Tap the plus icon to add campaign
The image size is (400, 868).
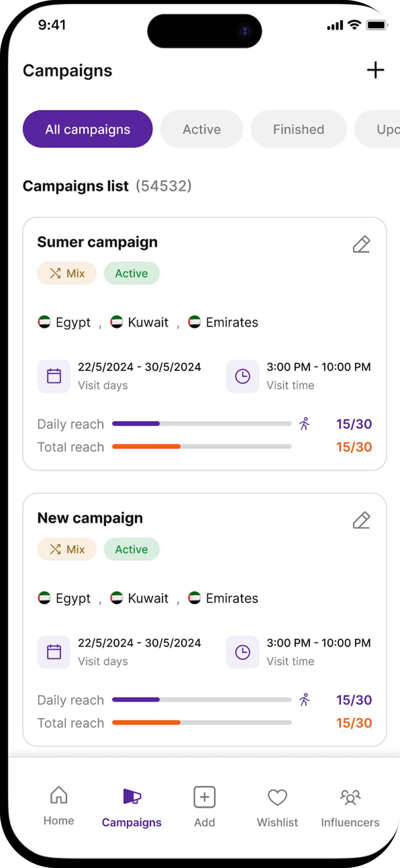376,70
